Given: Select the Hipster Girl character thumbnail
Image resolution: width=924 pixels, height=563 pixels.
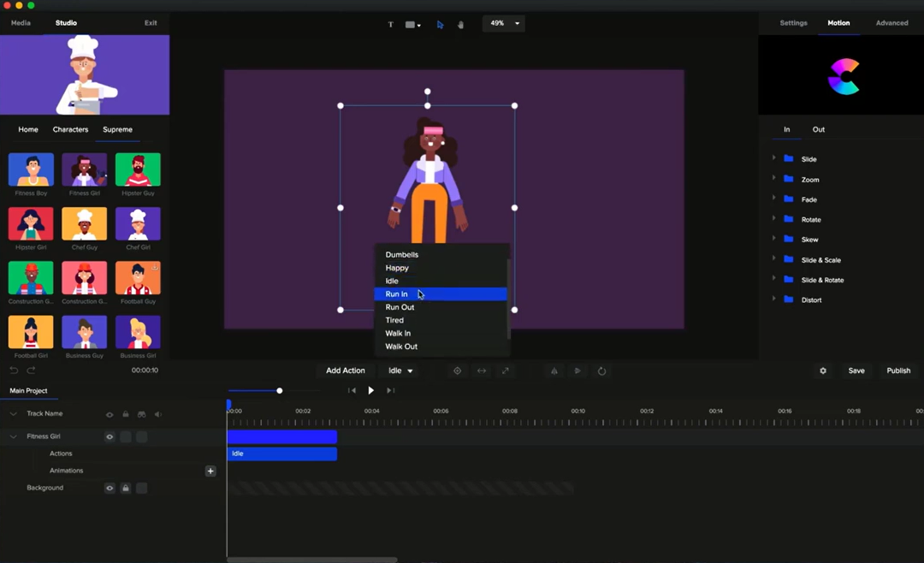Looking at the screenshot, I should (31, 223).
